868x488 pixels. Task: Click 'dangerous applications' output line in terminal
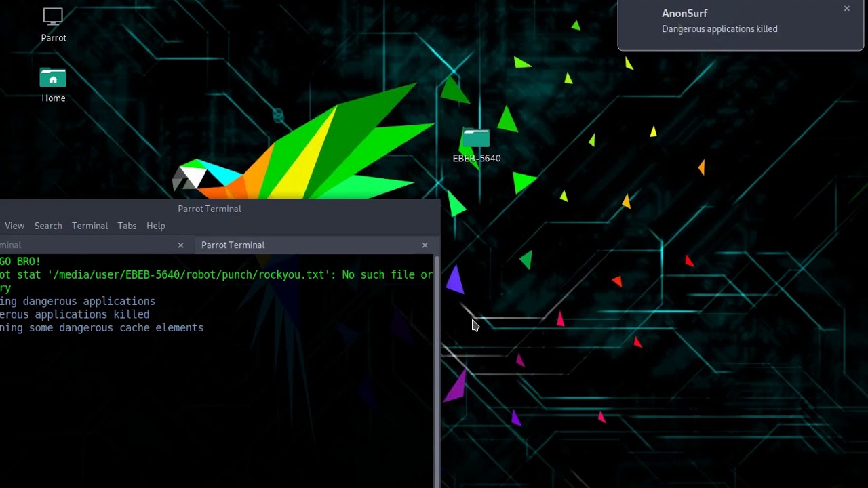pos(77,301)
